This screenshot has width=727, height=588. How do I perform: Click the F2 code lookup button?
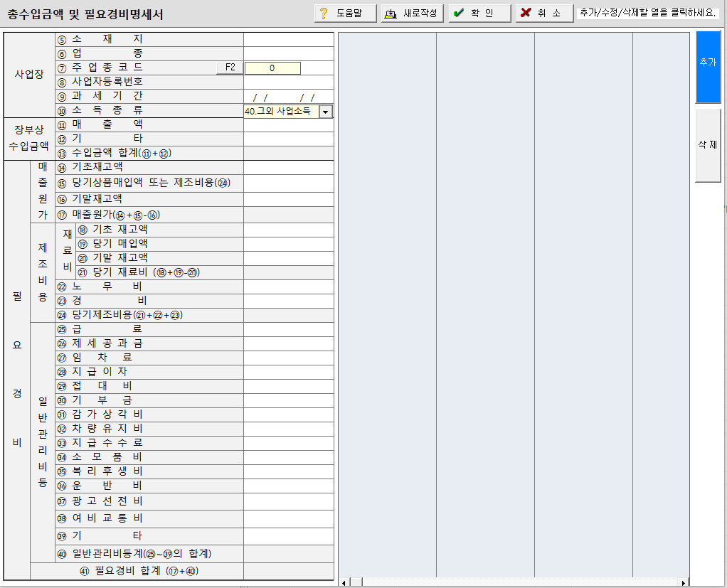pyautogui.click(x=230, y=68)
